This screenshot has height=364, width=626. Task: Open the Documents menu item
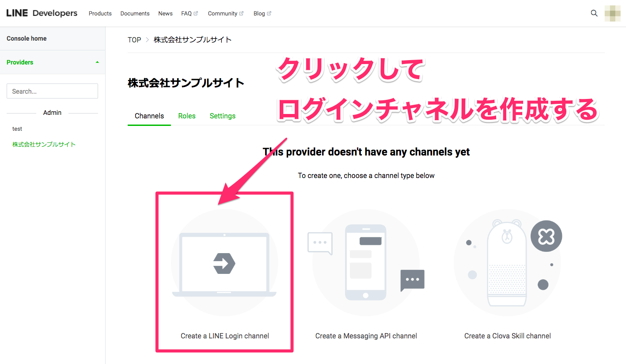pyautogui.click(x=135, y=14)
